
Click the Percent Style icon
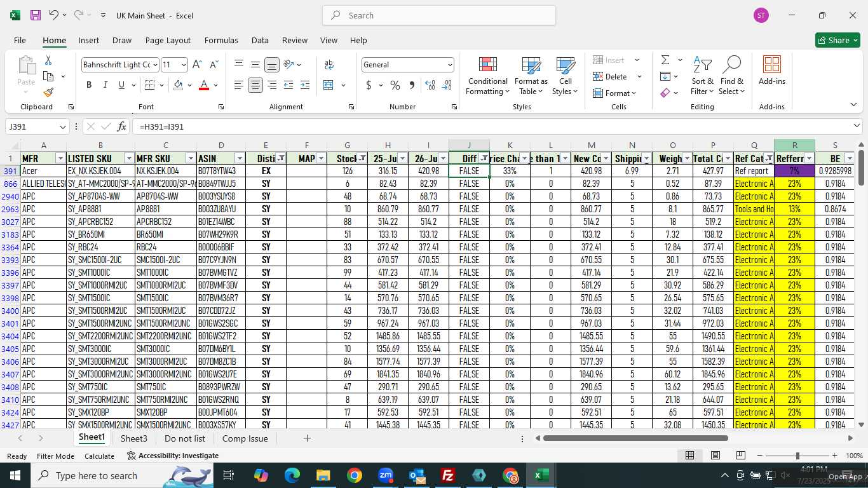[x=395, y=85]
